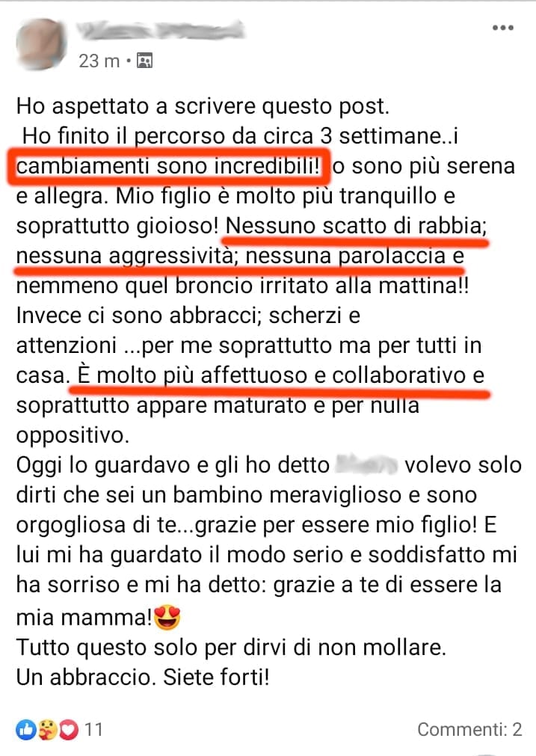This screenshot has width=536, height=756.
Task: Click the group audience icon
Action: [x=144, y=61]
